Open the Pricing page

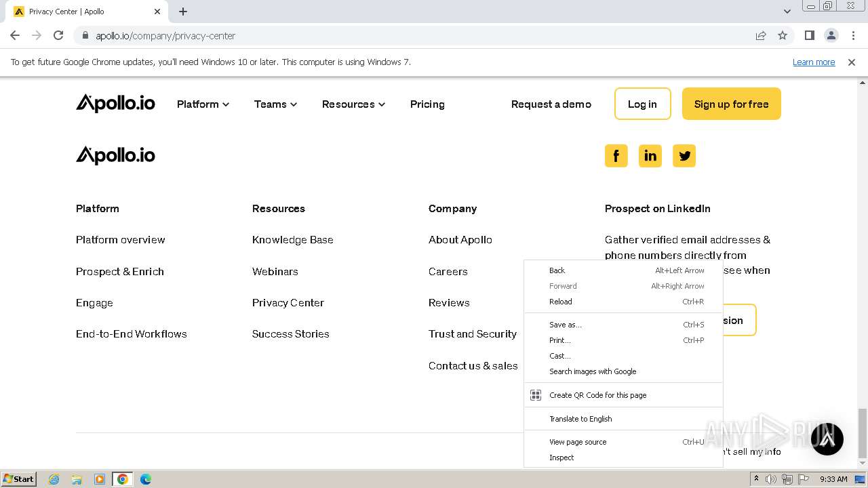point(427,104)
